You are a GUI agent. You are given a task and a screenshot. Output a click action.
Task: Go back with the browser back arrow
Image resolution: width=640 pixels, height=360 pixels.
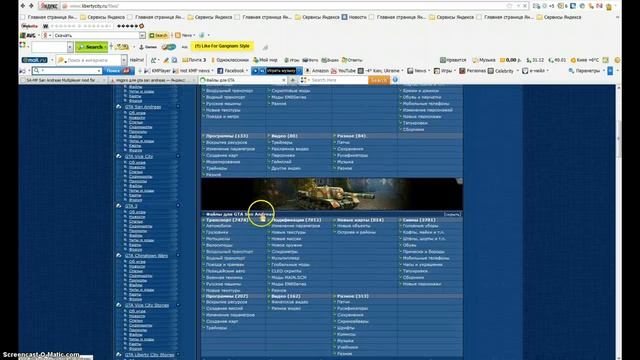pyautogui.click(x=23, y=6)
